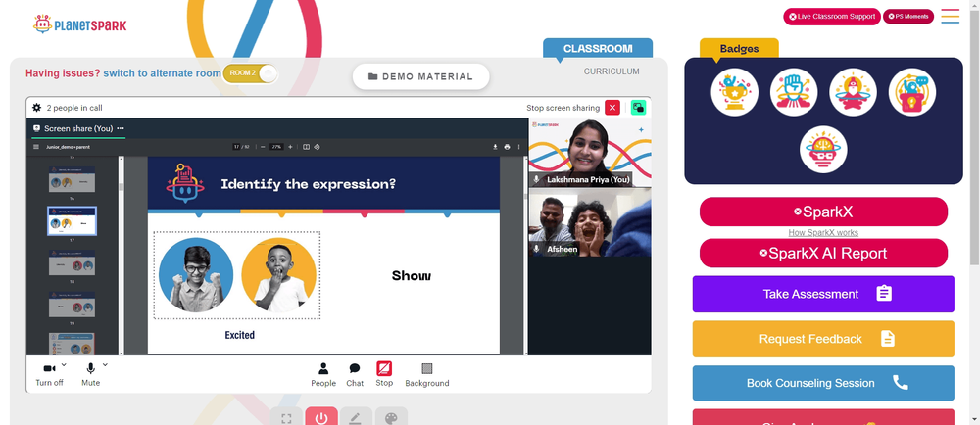Open SparkX AI Report
Viewport: 980px width, 425px height.
tap(823, 253)
